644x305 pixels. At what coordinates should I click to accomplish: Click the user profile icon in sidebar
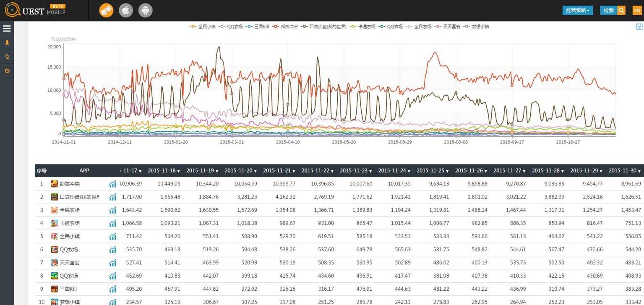point(7,42)
